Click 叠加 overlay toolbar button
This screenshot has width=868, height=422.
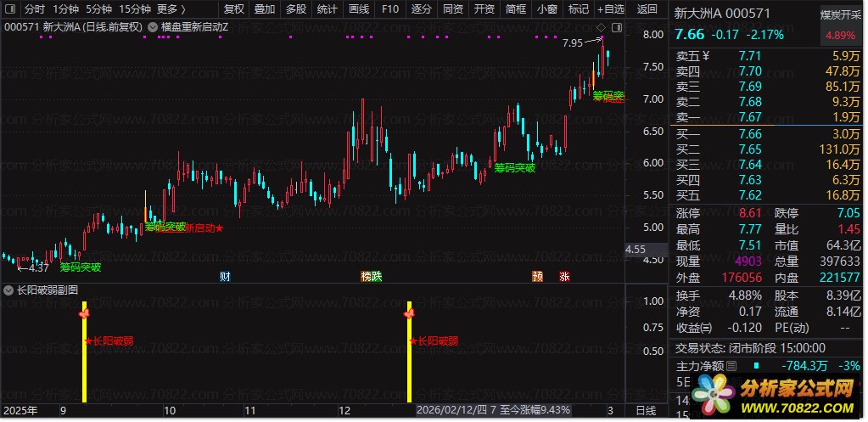(x=265, y=9)
